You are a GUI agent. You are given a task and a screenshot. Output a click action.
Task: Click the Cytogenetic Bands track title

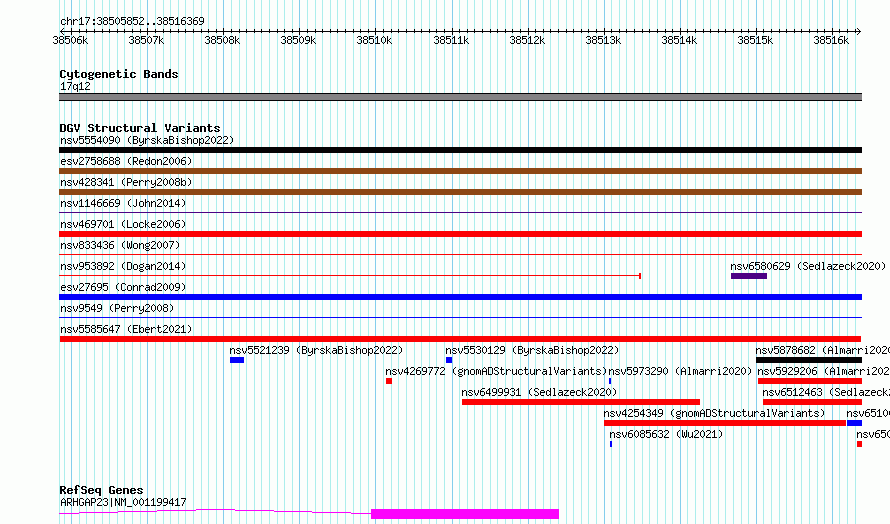point(119,74)
